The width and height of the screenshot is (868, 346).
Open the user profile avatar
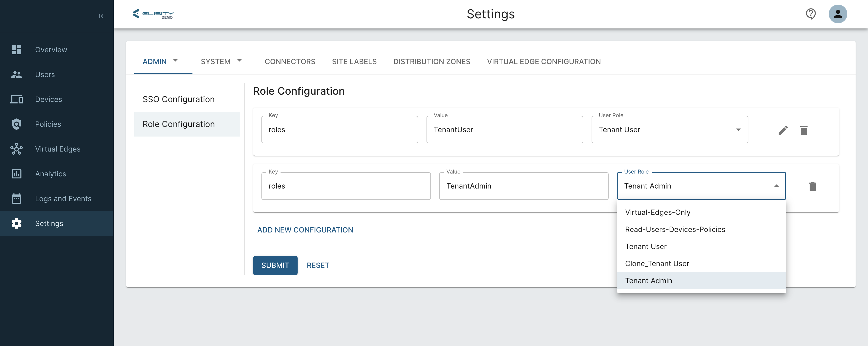click(x=838, y=14)
